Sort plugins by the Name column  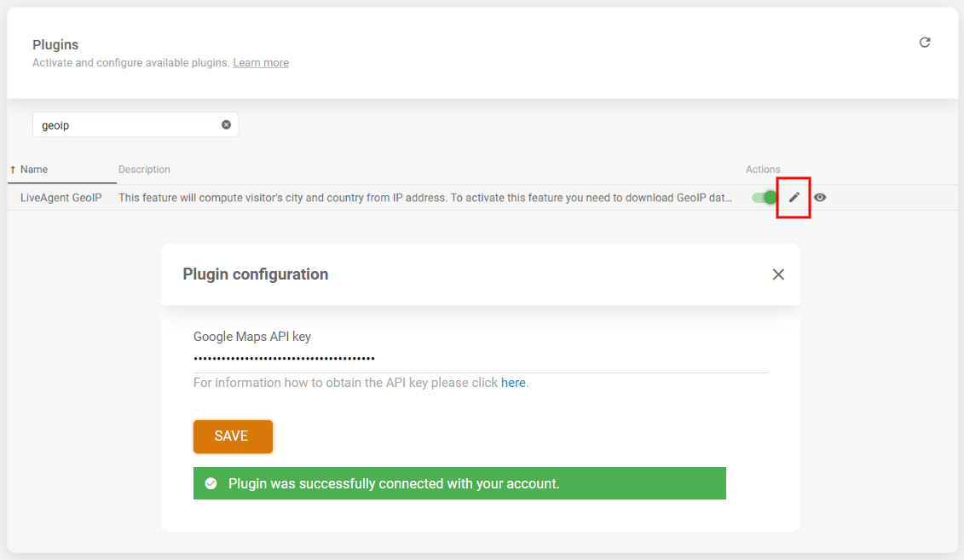34,170
